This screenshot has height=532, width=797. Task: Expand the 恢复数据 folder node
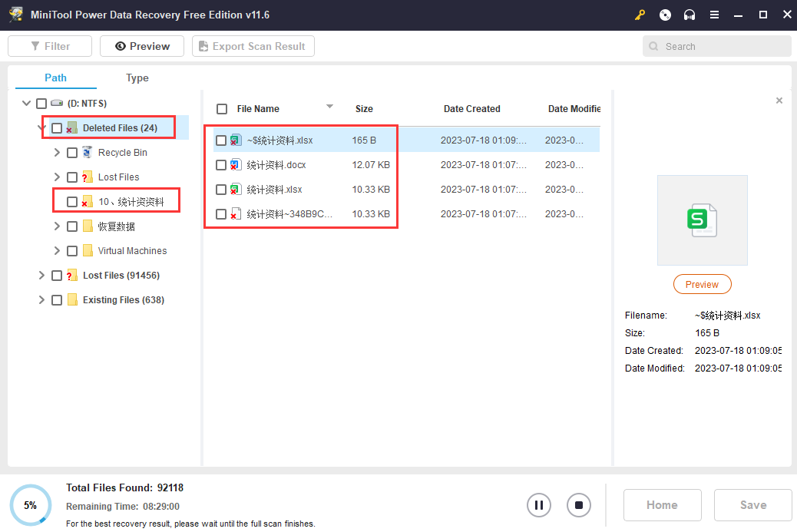(x=57, y=226)
